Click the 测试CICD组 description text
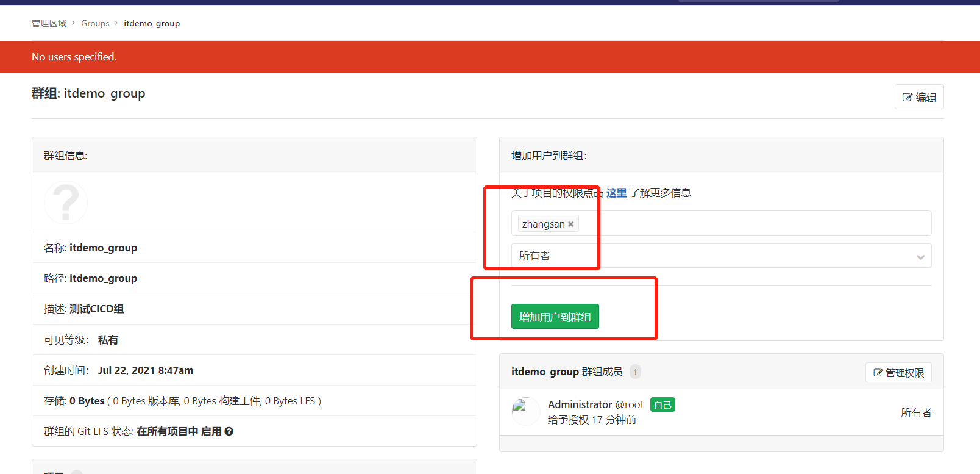980x474 pixels. point(97,309)
